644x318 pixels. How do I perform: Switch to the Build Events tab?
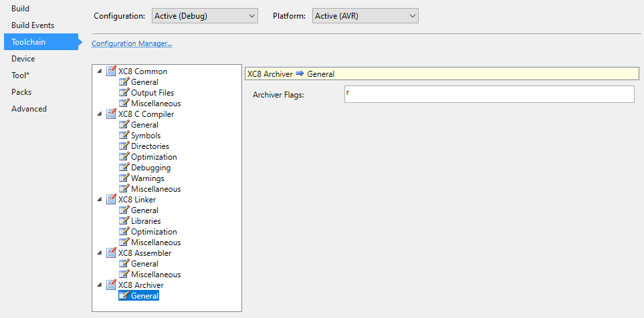tap(33, 25)
